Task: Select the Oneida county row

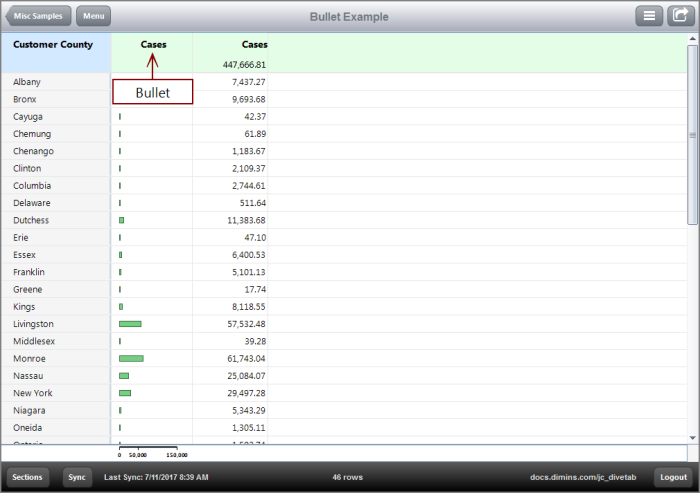Action: point(344,428)
